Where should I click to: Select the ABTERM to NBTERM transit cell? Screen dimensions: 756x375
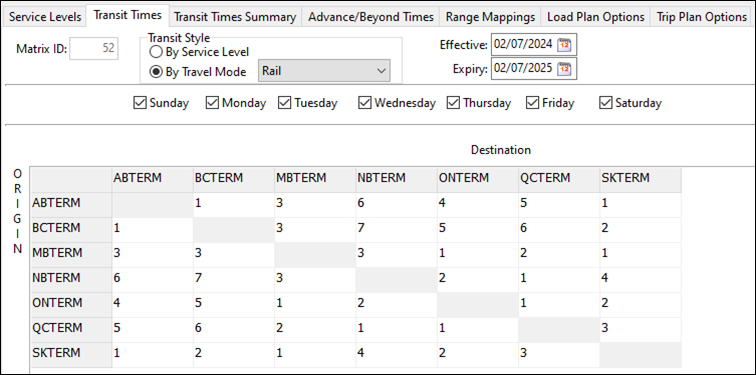[396, 203]
